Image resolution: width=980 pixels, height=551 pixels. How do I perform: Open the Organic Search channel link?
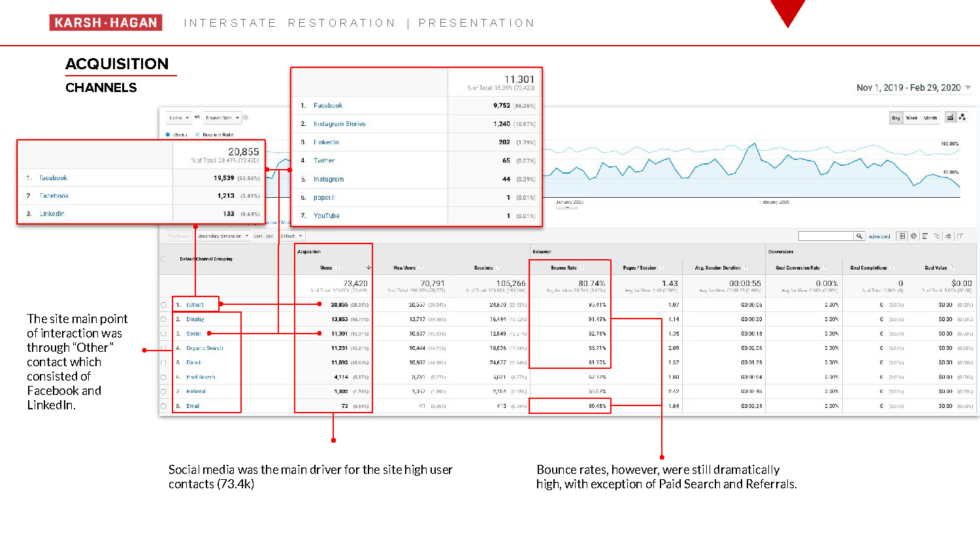[x=204, y=348]
